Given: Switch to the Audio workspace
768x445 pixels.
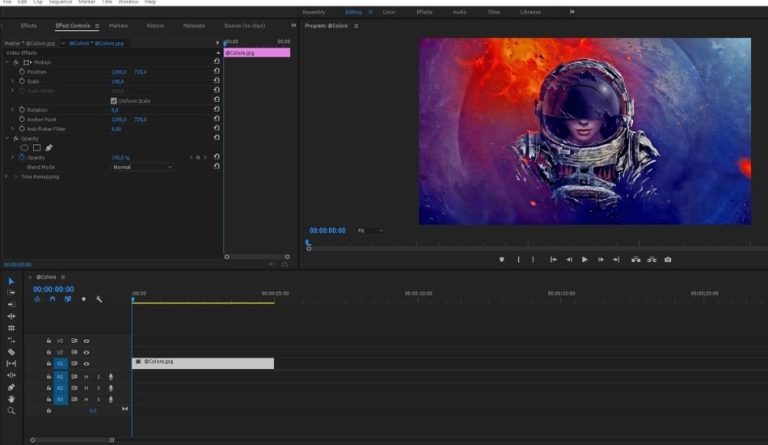Looking at the screenshot, I should [459, 12].
